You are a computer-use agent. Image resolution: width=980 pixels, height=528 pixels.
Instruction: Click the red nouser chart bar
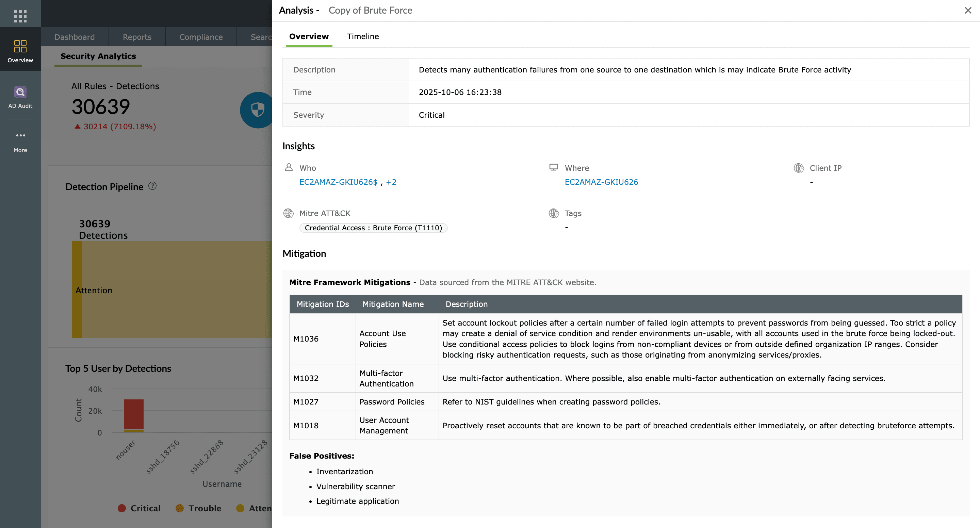(x=133, y=414)
